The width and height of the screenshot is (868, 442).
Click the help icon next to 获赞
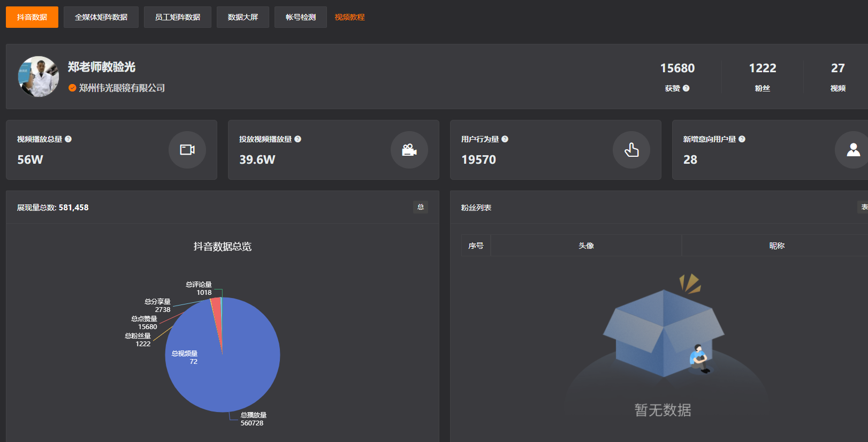pyautogui.click(x=686, y=88)
